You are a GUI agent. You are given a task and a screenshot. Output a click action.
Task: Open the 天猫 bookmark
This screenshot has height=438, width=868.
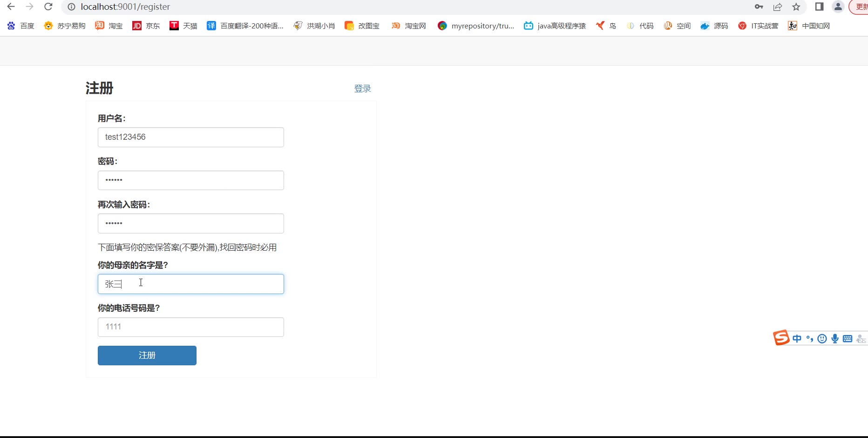183,26
